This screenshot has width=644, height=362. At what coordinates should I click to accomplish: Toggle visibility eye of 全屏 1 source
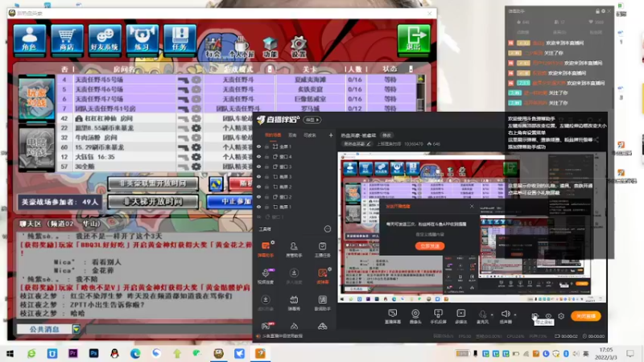click(x=258, y=146)
